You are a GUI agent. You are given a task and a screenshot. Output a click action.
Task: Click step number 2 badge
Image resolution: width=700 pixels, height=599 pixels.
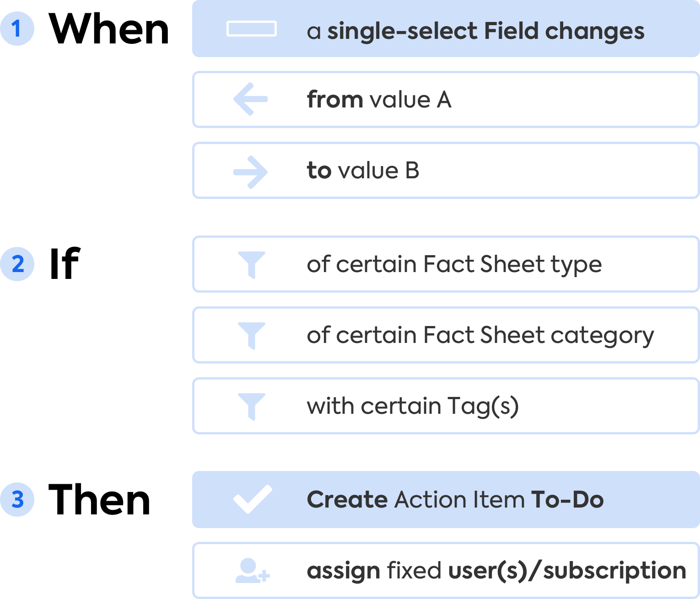17,264
